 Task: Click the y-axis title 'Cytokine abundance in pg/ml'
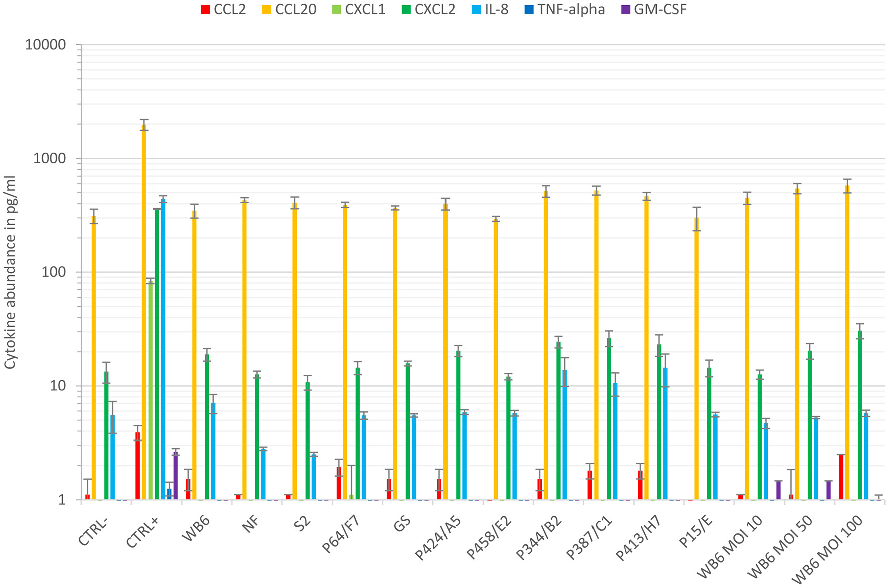(10, 272)
